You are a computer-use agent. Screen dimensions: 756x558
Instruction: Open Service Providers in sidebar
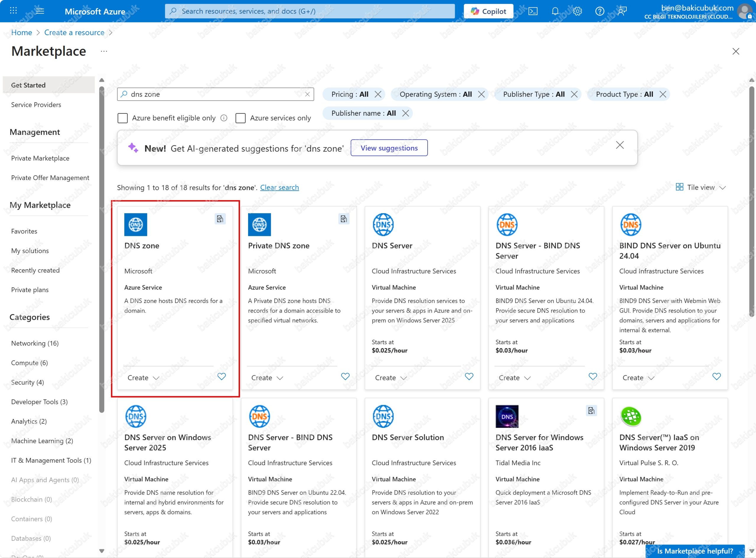point(36,105)
